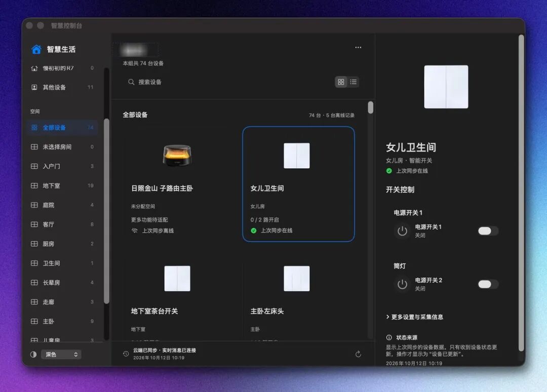Select the 地下室 room
The image size is (547, 392).
point(63,185)
